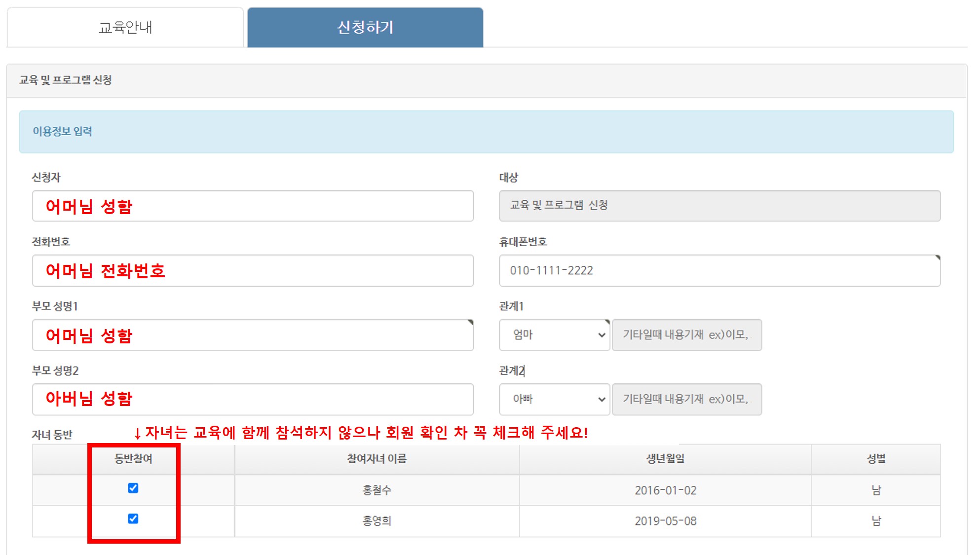Focus the 전화번호 input field

coord(253,271)
